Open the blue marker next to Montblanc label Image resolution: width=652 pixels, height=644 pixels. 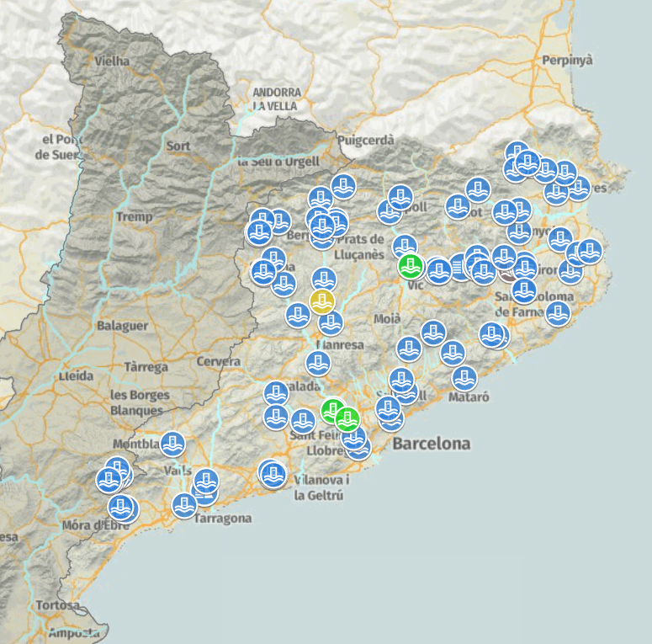click(172, 444)
